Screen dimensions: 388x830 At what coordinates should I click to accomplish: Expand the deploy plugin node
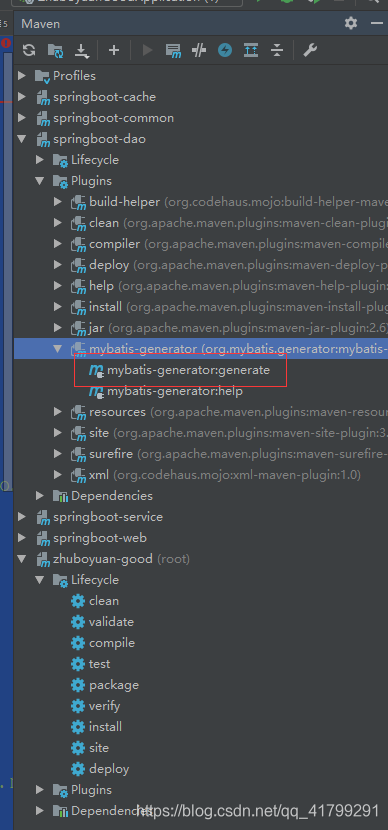[58, 265]
